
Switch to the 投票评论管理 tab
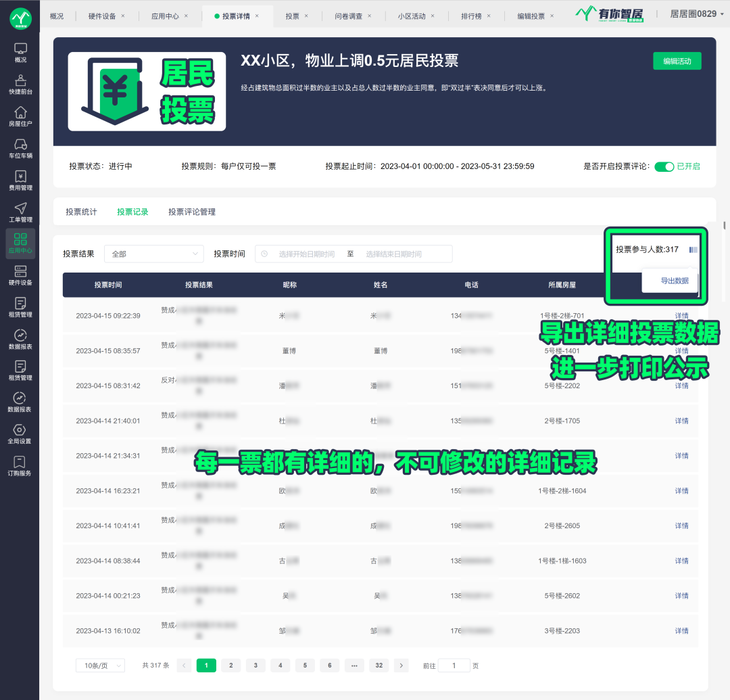click(192, 212)
